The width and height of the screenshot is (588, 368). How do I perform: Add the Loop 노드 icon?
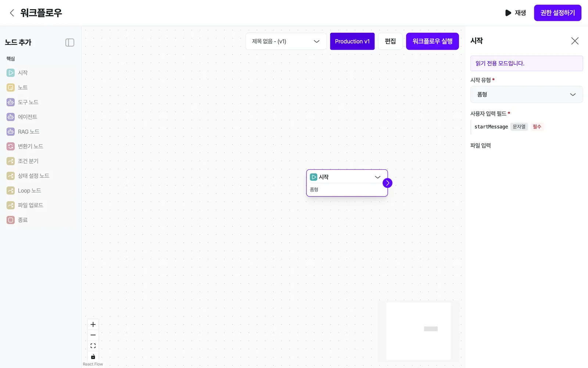coord(11,191)
